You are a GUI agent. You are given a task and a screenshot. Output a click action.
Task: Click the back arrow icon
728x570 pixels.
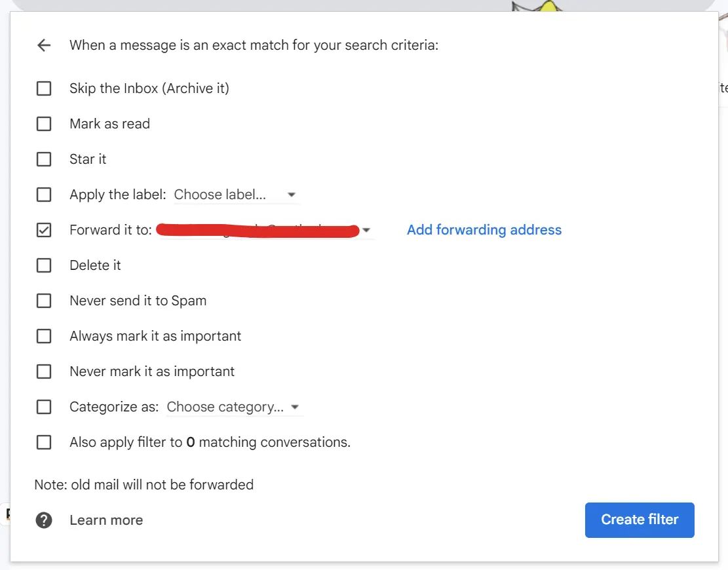[44, 45]
